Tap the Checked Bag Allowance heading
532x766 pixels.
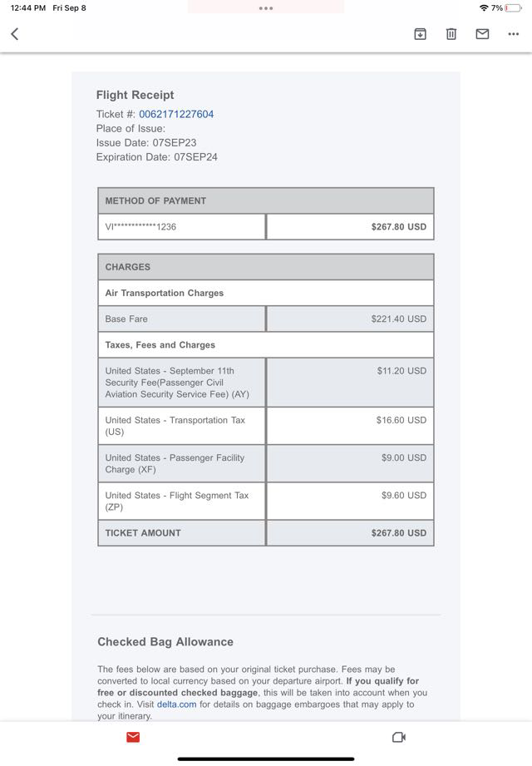[x=165, y=642]
